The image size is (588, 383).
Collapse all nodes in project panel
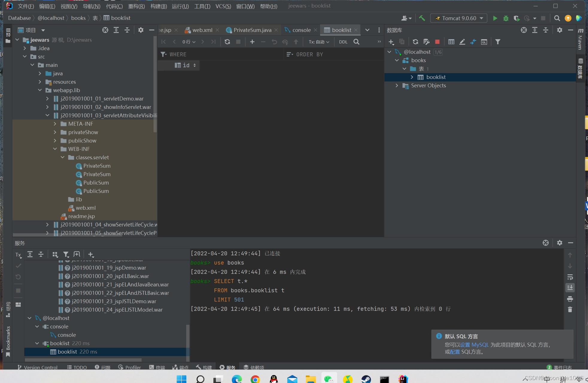127,30
